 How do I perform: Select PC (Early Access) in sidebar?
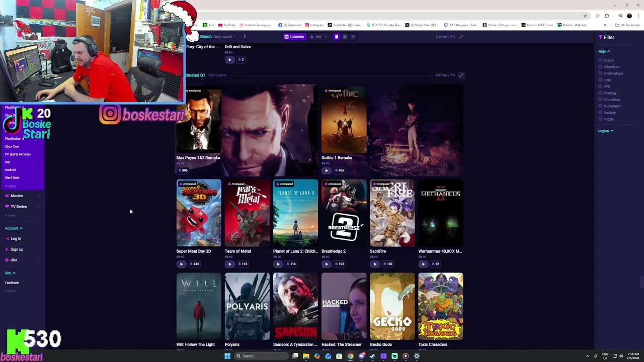click(x=18, y=154)
